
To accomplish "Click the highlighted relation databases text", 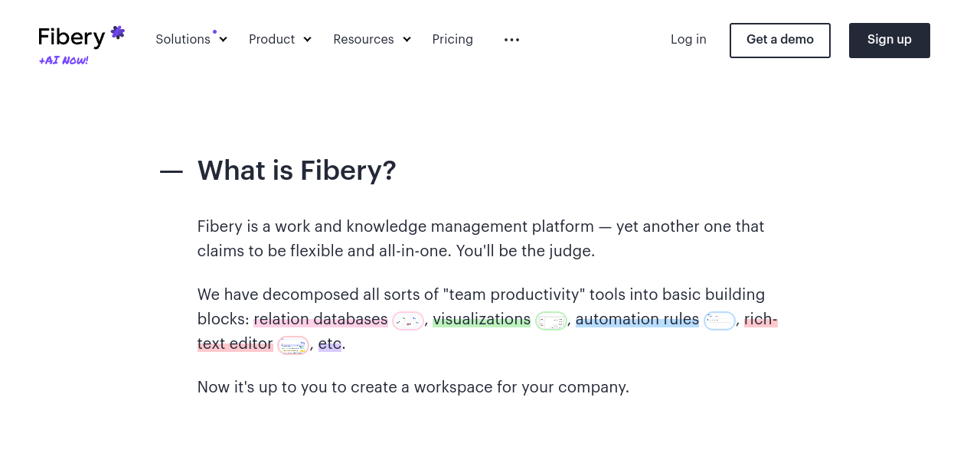I will pos(321,320).
